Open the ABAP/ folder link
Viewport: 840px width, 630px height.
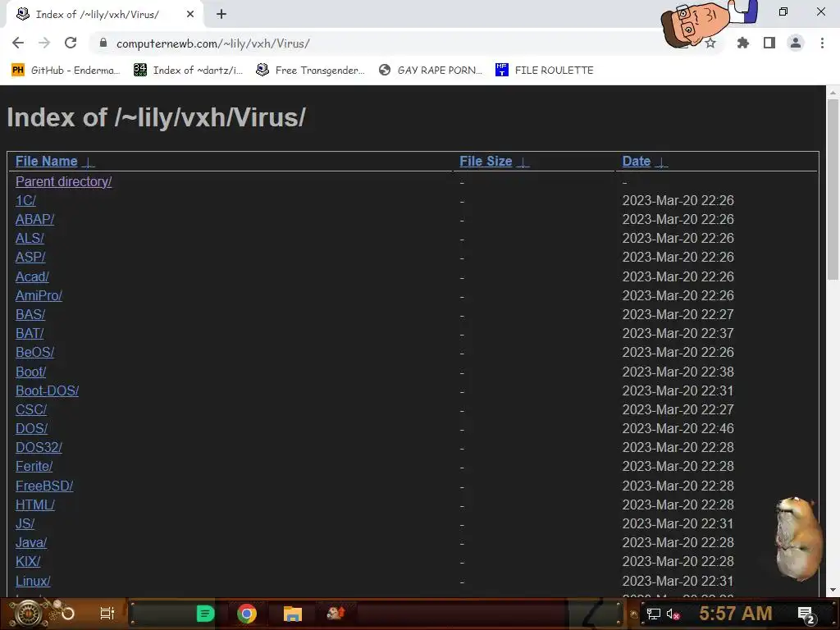tap(34, 219)
